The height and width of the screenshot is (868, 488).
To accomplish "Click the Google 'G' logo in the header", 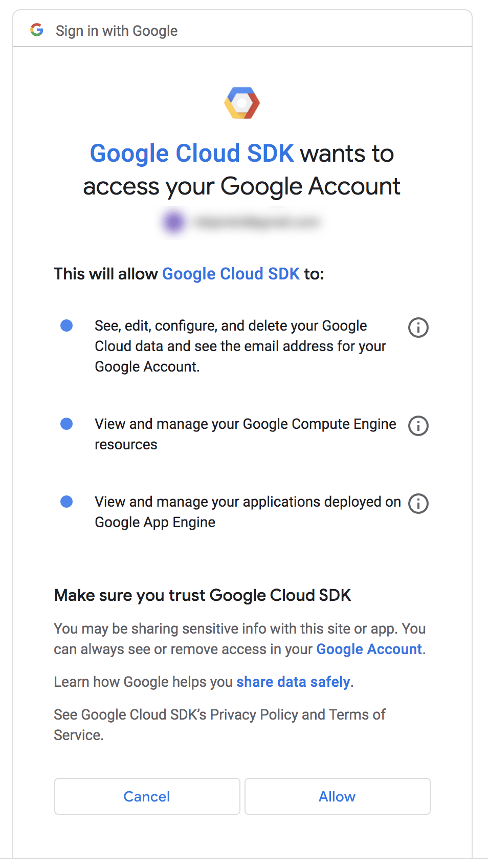I will tap(37, 29).
